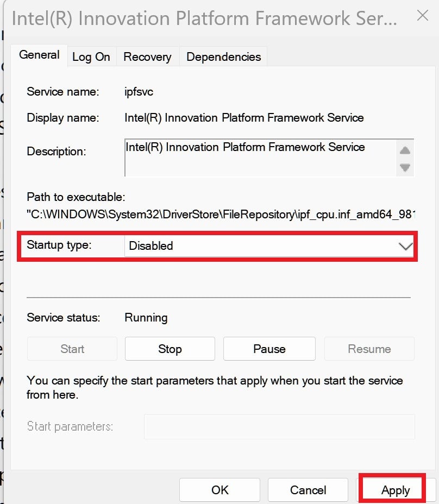Viewport: 439px width, 504px height.
Task: Go to the Recovery tab
Action: tap(147, 57)
